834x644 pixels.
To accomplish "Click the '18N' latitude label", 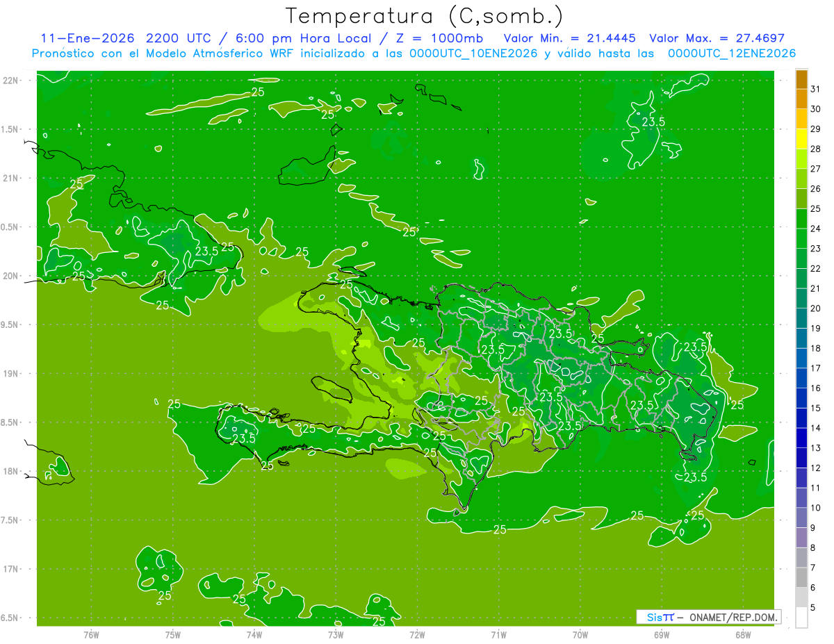I will 11,472.
